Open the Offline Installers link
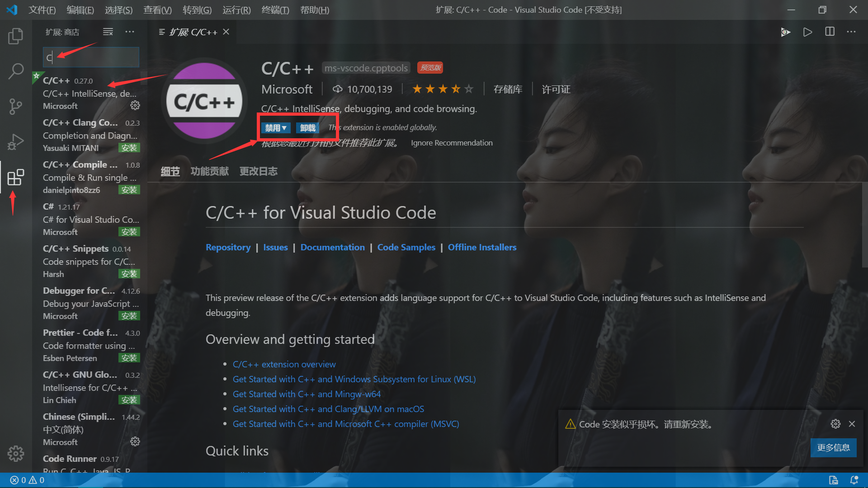The image size is (868, 488). tap(482, 247)
